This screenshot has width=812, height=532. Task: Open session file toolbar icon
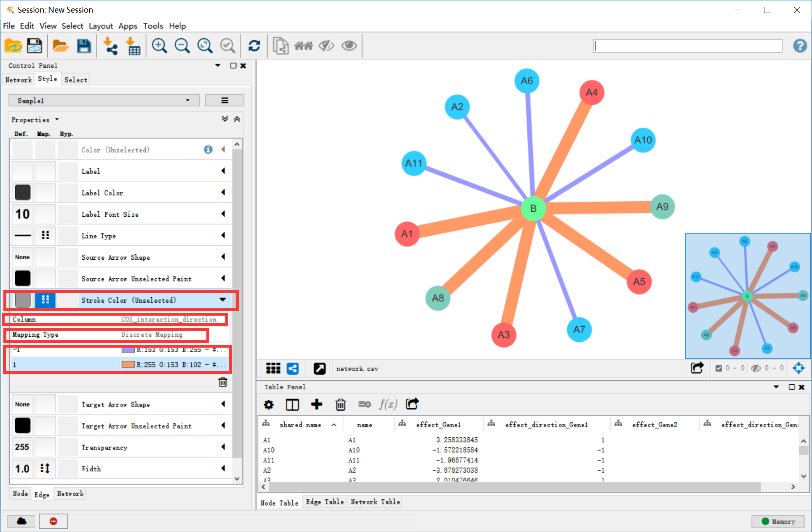tap(13, 46)
